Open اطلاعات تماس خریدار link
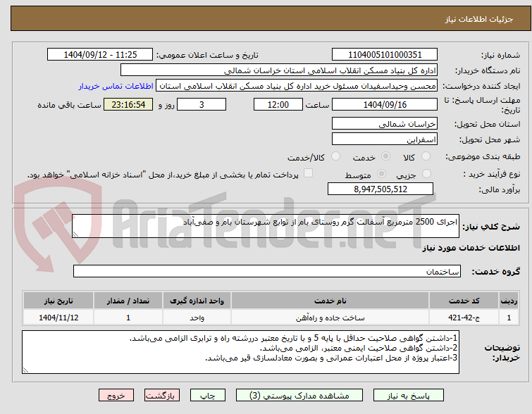Image resolution: width=532 pixels, height=414 pixels. click(116, 86)
